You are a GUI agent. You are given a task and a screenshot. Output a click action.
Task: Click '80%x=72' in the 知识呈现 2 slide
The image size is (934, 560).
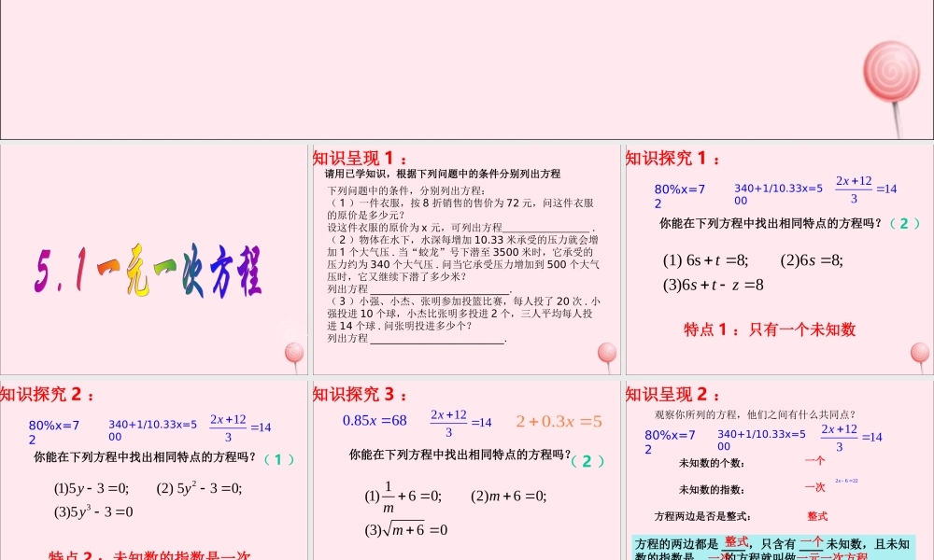670,441
